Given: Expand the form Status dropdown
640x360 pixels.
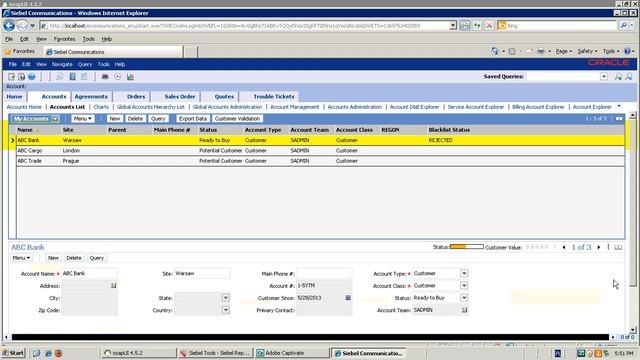Looking at the screenshot, I should click(464, 298).
